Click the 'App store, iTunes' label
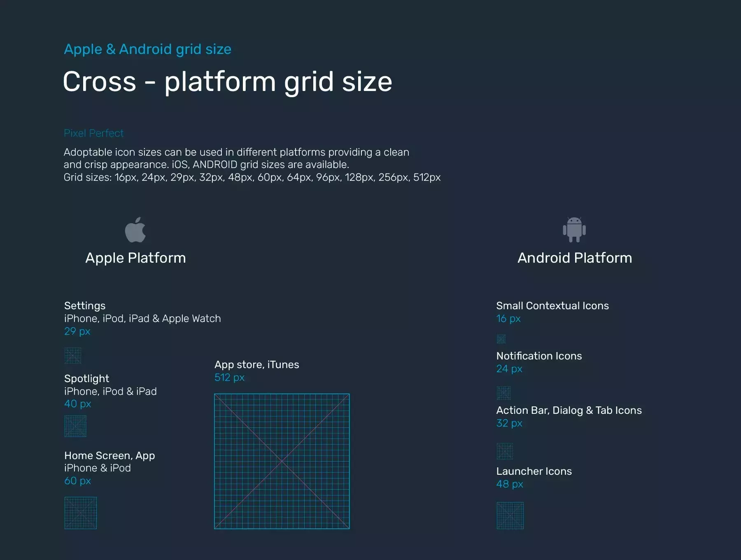Viewport: 741px width, 560px height. click(x=257, y=364)
